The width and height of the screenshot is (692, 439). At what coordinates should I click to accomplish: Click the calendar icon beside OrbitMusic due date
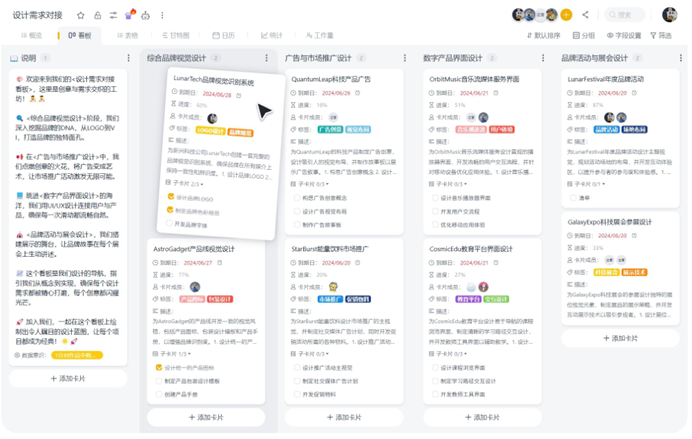[x=496, y=93]
